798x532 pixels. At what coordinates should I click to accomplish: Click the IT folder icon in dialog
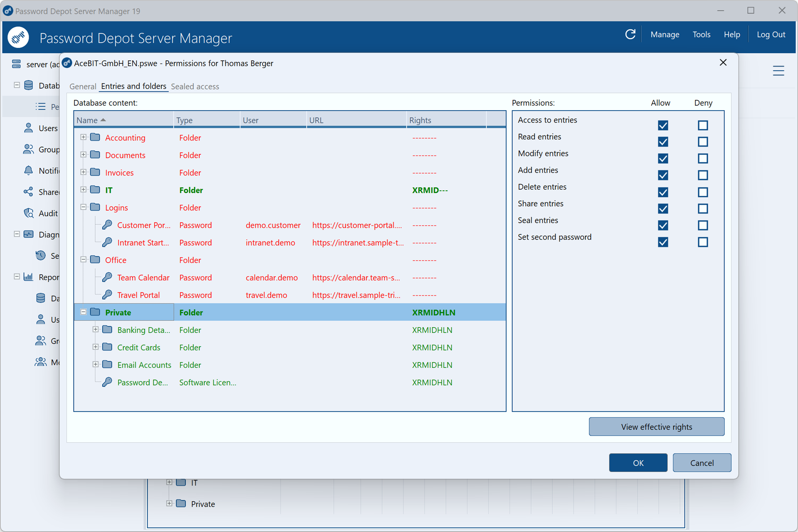(x=95, y=190)
